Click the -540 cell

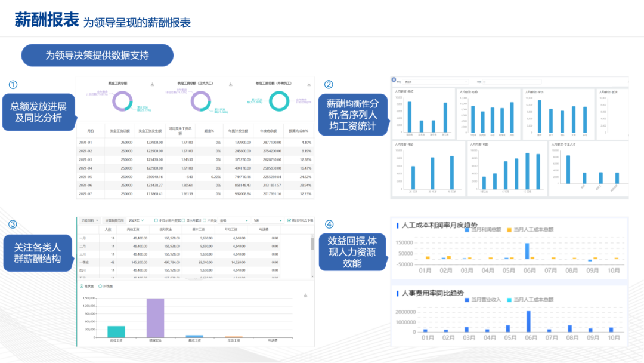[189, 177]
